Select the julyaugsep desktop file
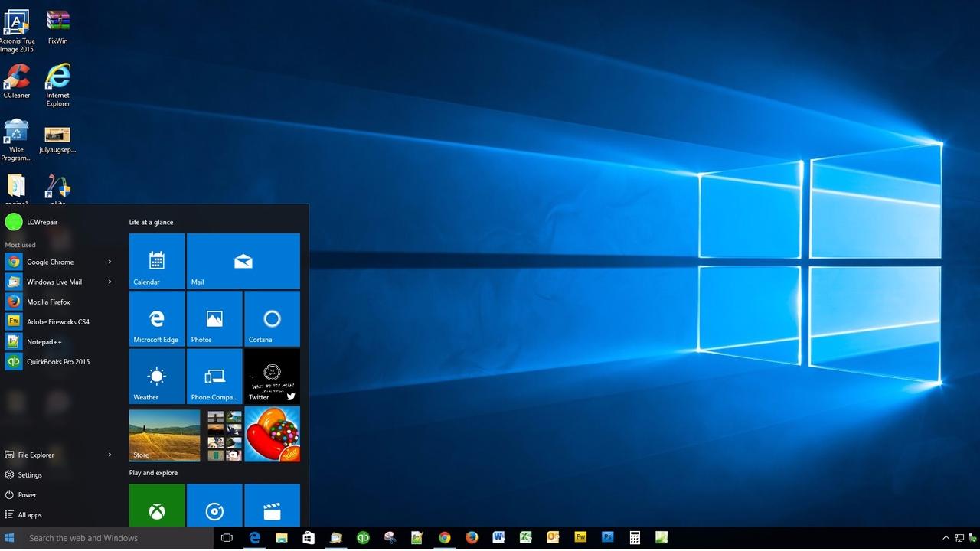Viewport: 980px width, 551px height. pos(58,139)
